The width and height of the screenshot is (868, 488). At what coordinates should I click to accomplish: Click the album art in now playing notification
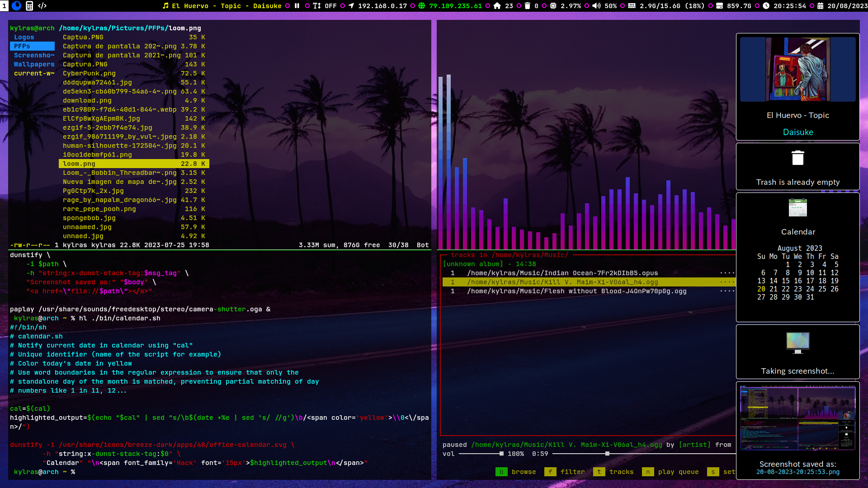click(x=798, y=69)
